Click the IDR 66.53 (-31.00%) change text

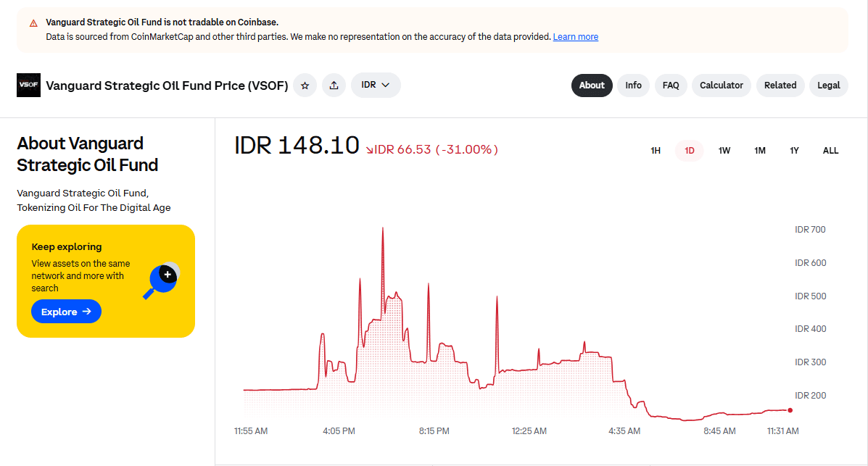(431, 149)
